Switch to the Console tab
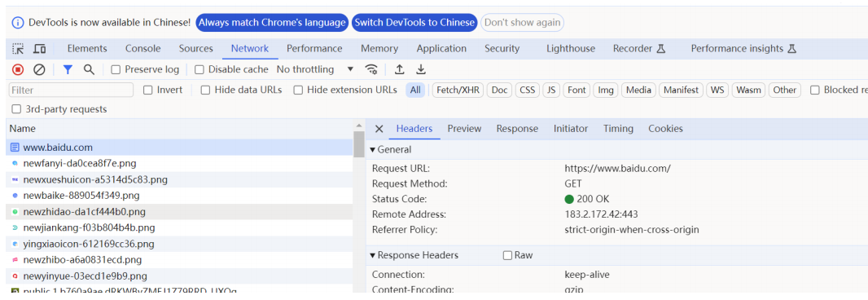 142,49
